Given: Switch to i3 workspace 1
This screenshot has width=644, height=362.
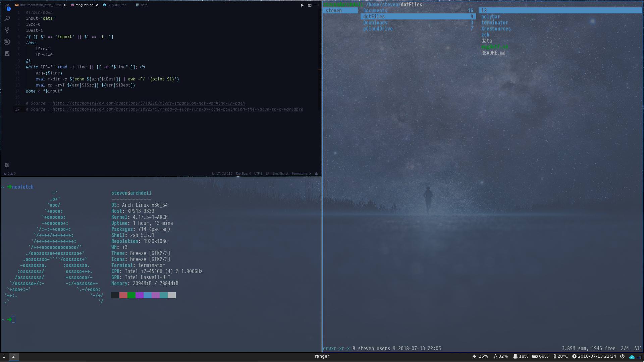Looking at the screenshot, I should pos(4,356).
